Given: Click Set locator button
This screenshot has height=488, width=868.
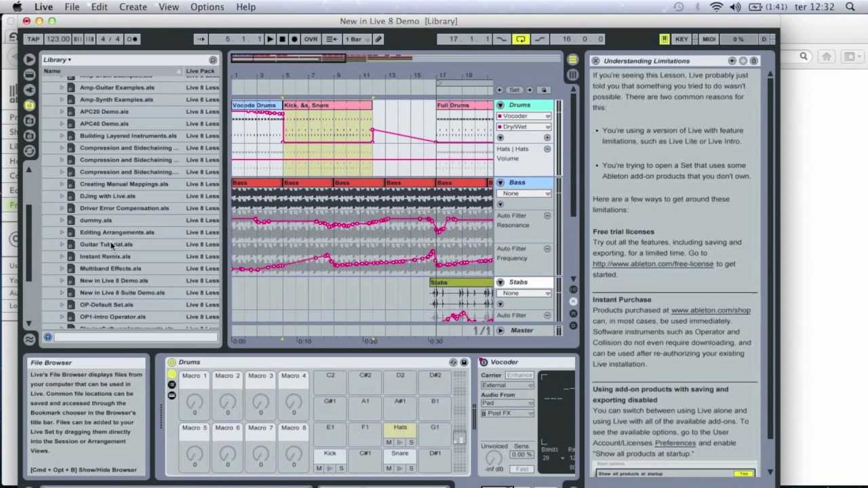Looking at the screenshot, I should 515,89.
